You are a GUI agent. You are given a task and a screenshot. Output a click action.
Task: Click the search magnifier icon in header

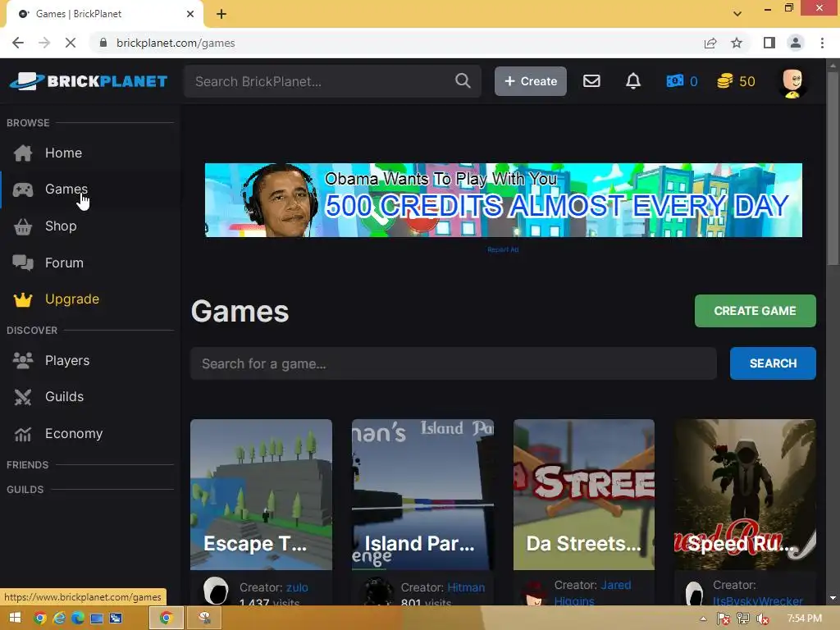click(x=463, y=81)
